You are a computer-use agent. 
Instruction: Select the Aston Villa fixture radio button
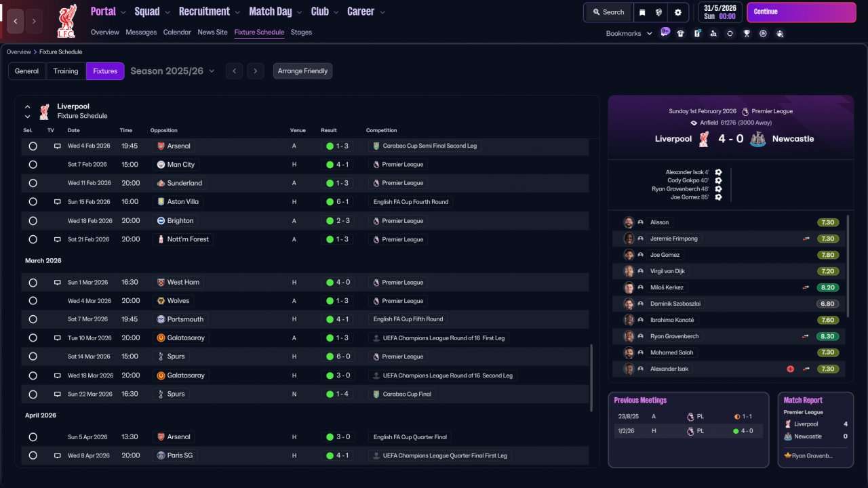33,202
